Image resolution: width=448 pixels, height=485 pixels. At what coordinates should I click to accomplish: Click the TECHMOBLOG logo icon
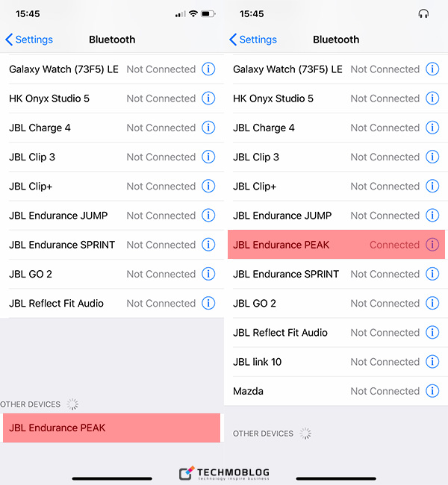[187, 473]
